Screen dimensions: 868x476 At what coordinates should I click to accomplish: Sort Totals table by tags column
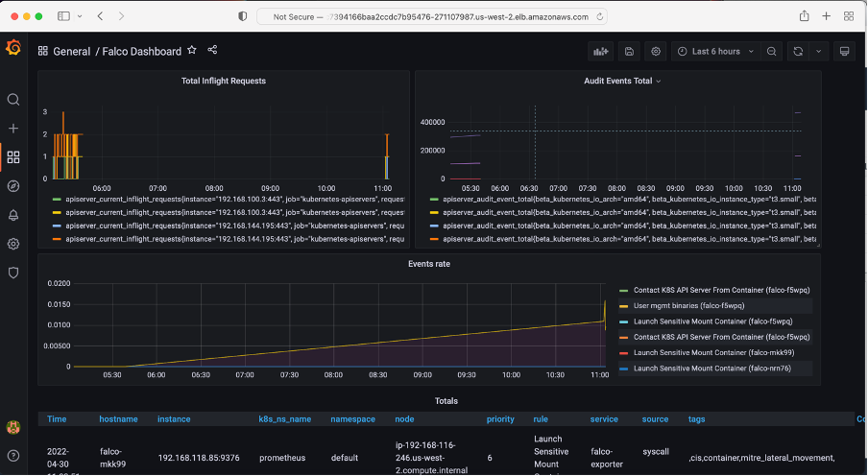pyautogui.click(x=696, y=419)
